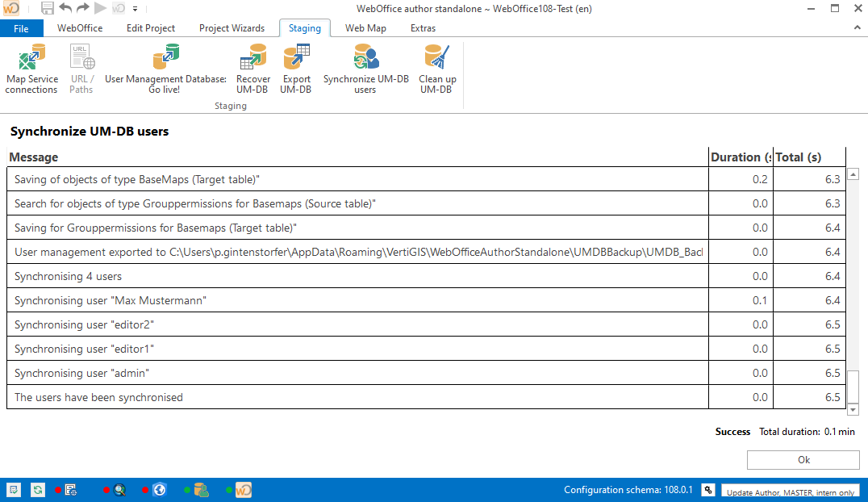
Task: Select the URL / Paths tool
Action: [81, 69]
